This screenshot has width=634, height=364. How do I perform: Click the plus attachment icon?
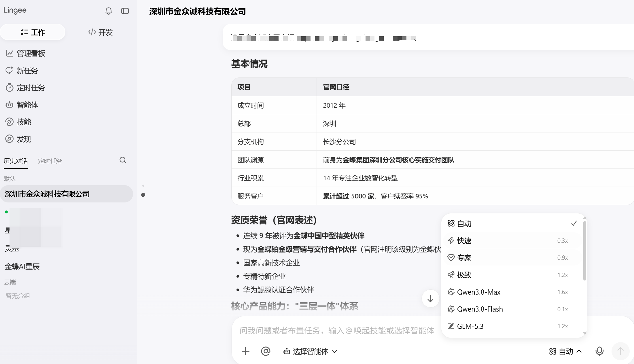pos(245,351)
